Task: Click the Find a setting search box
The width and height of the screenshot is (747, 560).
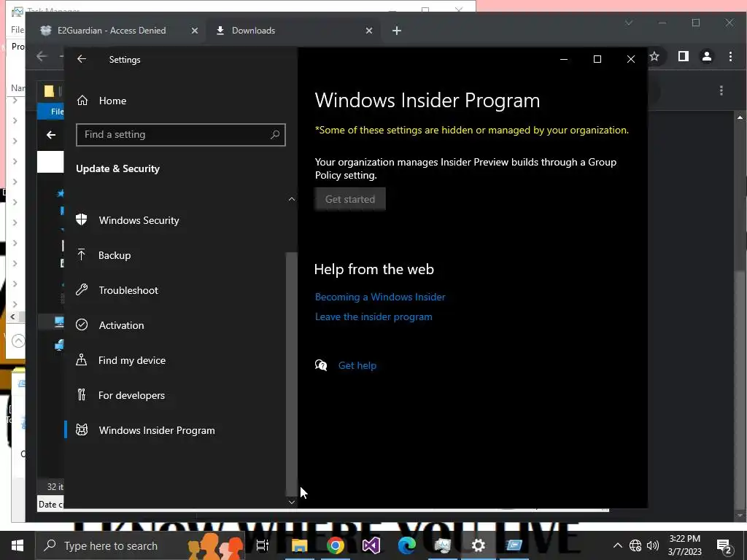Action: tap(181, 135)
